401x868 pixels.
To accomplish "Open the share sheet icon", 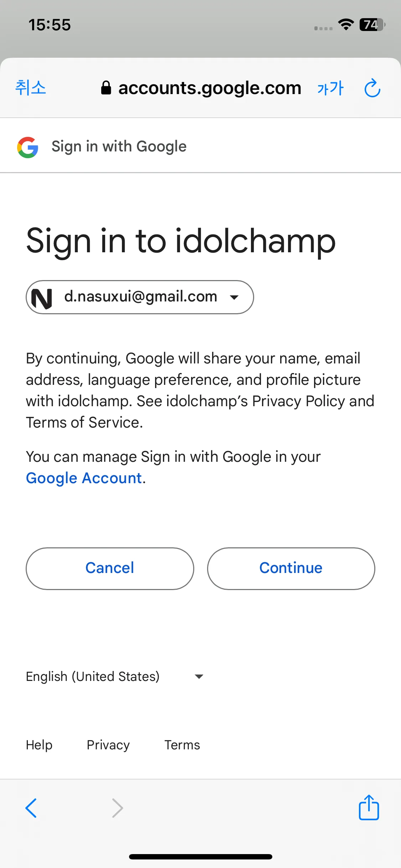I will (x=369, y=807).
